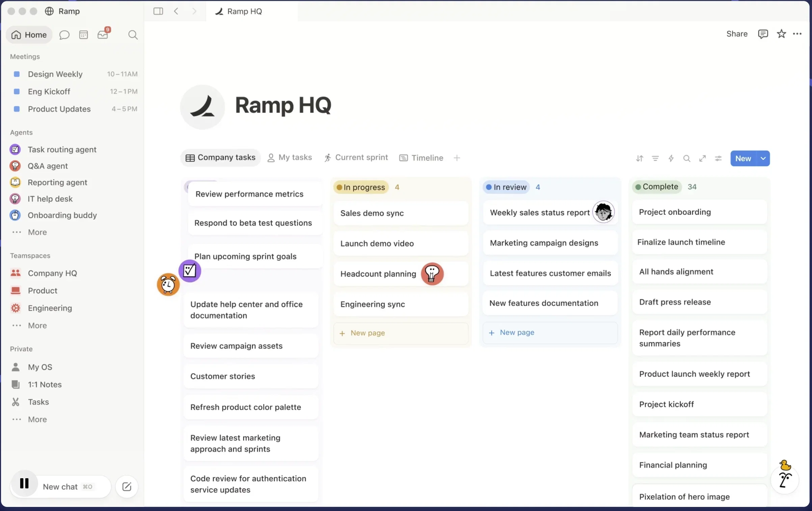
Task: Open My OS private page
Action: 40,367
